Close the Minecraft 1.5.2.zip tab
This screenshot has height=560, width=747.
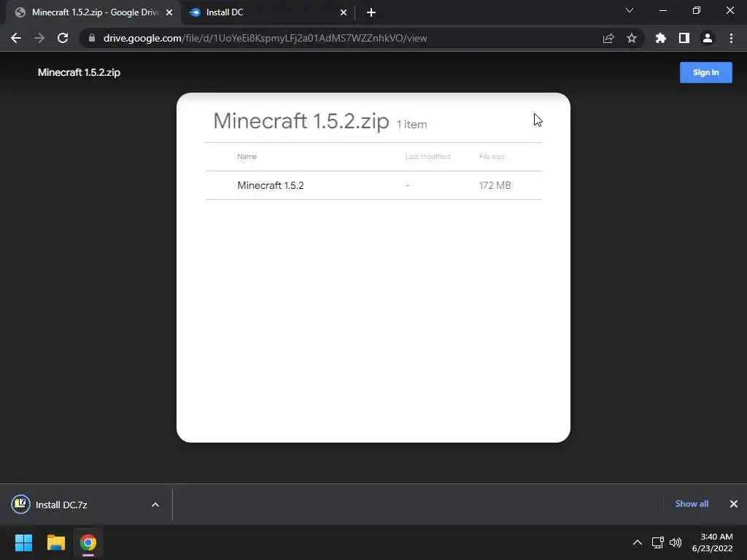click(169, 12)
